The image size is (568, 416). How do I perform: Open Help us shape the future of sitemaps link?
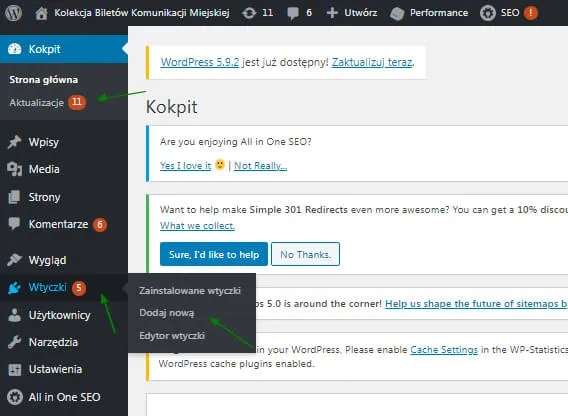476,304
